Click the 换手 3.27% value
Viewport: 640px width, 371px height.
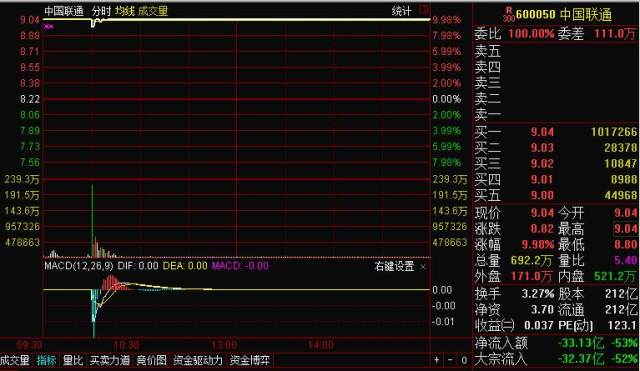tap(538, 293)
